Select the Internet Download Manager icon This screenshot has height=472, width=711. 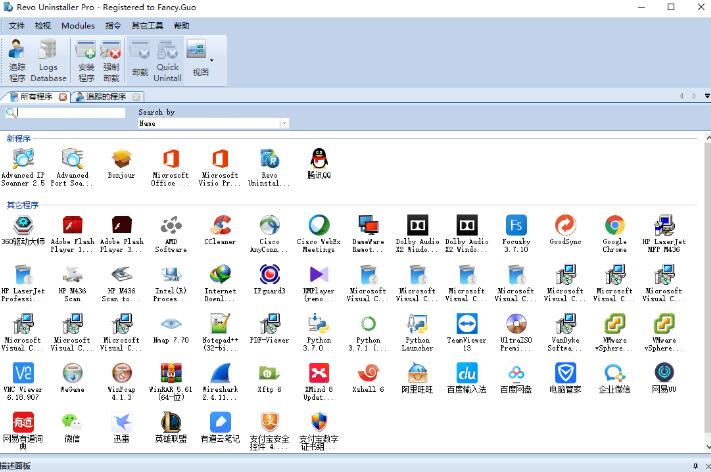pyautogui.click(x=220, y=274)
